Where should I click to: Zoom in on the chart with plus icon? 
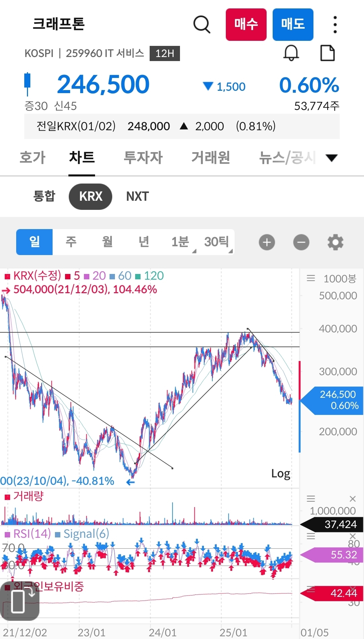tap(267, 242)
